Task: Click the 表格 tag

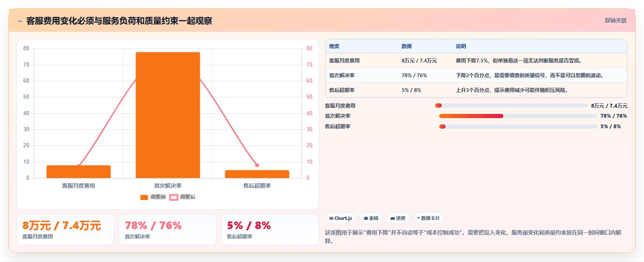Action: coord(371,218)
